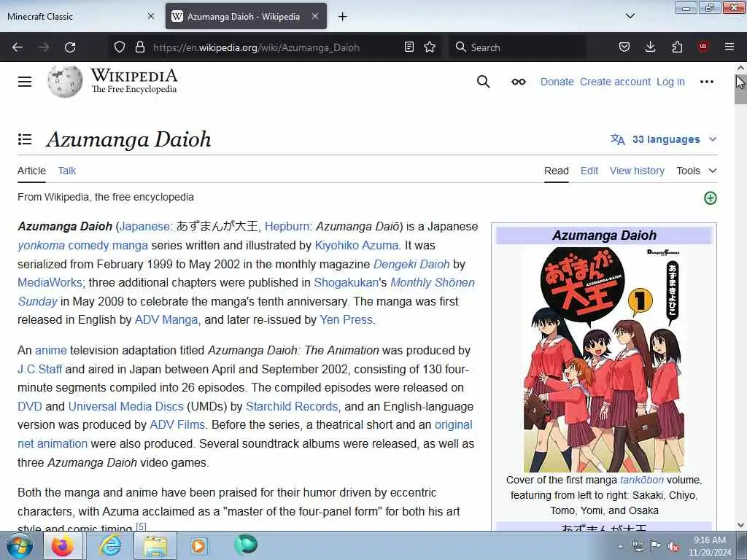747x560 pixels.
Task: Open the extensions puzzle icon
Action: [677, 47]
